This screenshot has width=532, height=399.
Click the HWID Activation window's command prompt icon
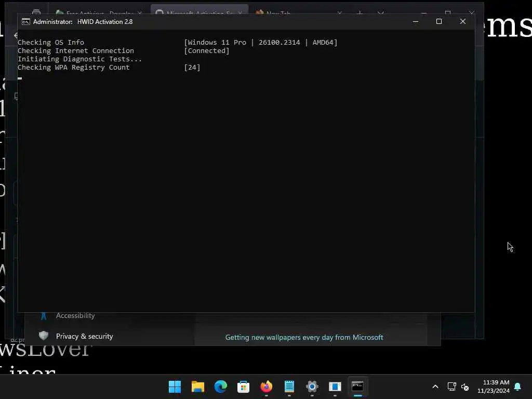26,22
